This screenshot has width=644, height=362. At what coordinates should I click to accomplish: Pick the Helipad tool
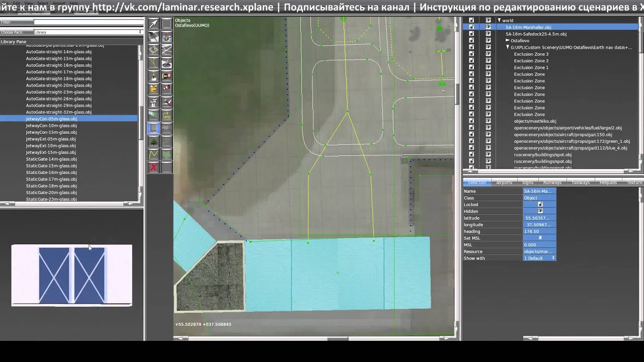pyautogui.click(x=153, y=50)
